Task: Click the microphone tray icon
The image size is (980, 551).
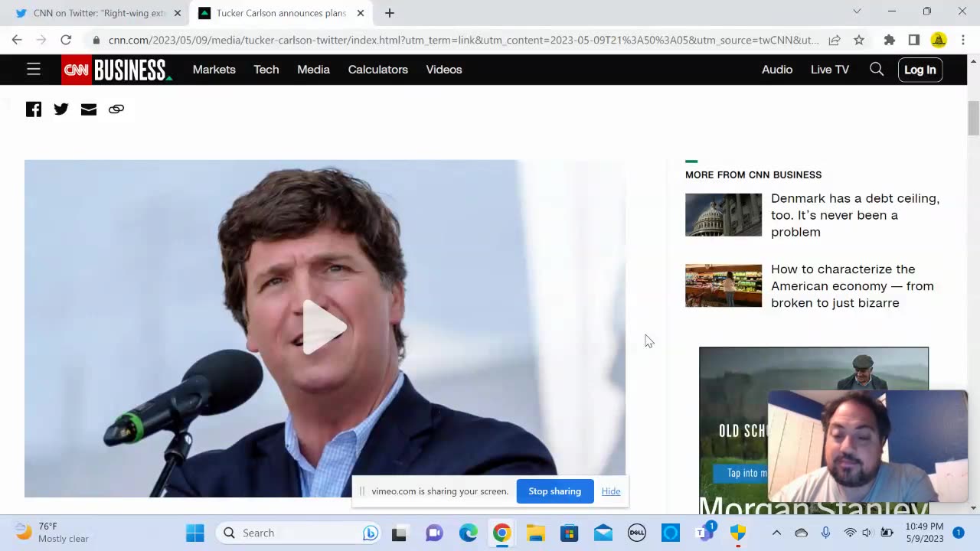Action: (826, 533)
